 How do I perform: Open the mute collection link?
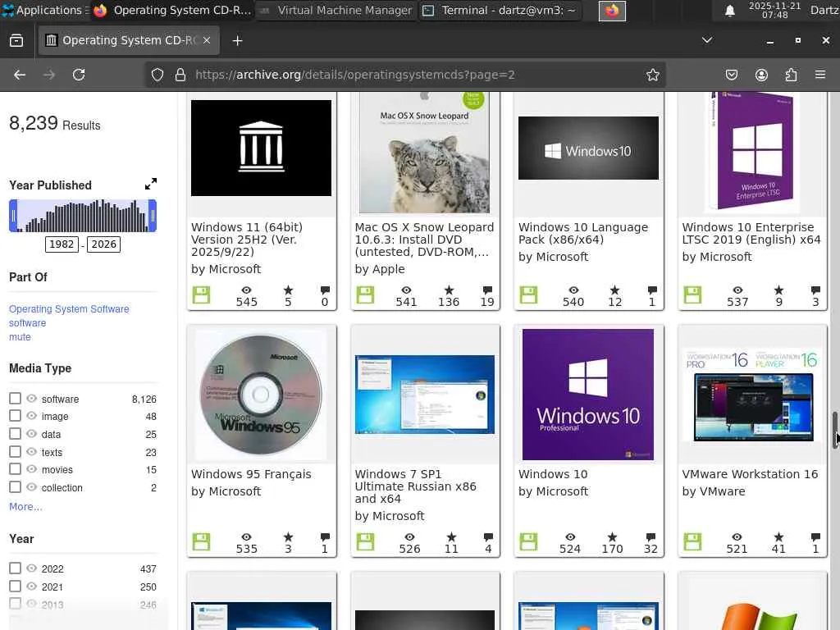20,337
